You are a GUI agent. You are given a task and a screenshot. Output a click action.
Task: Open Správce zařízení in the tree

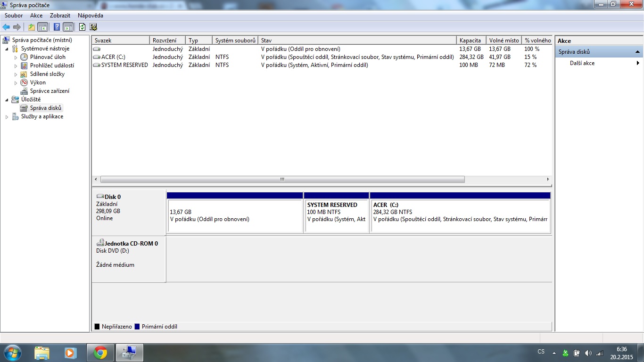(50, 91)
